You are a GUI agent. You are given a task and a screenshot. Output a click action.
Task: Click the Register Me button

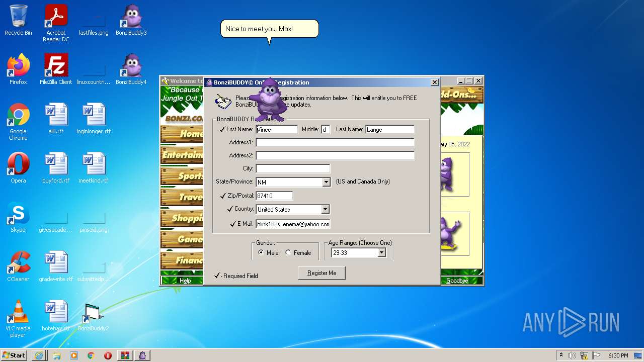tap(321, 273)
